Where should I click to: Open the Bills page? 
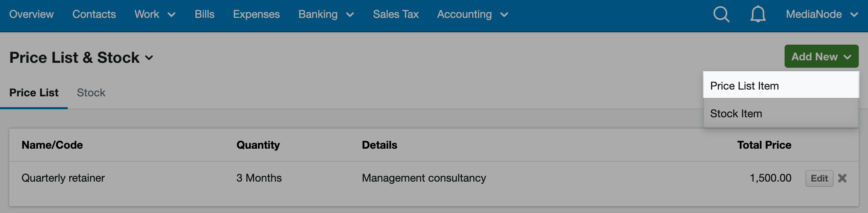204,14
